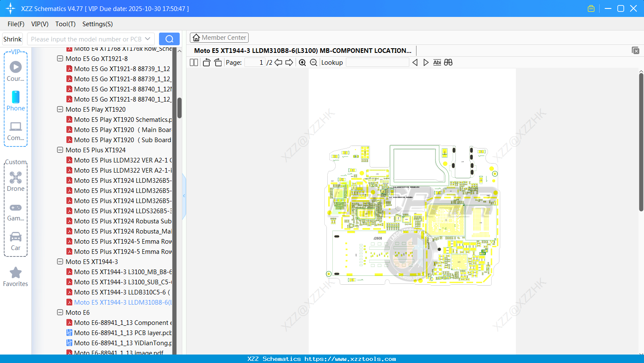
Task: Zoom in on the PDF
Action: 302,63
